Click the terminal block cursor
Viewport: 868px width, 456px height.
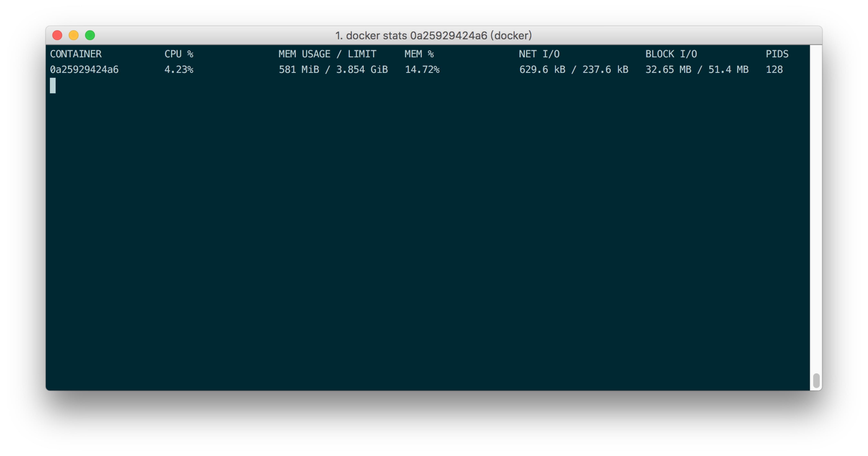(x=53, y=85)
